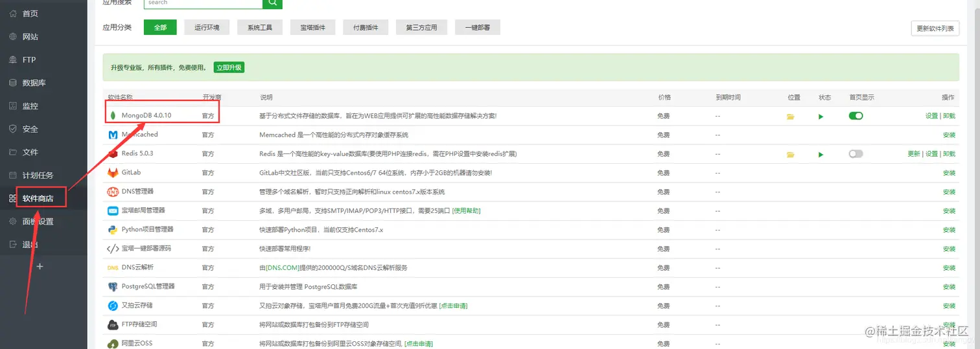The width and height of the screenshot is (980, 349).
Task: Click 点击申请 link for 阿里云OSS
Action: (418, 344)
